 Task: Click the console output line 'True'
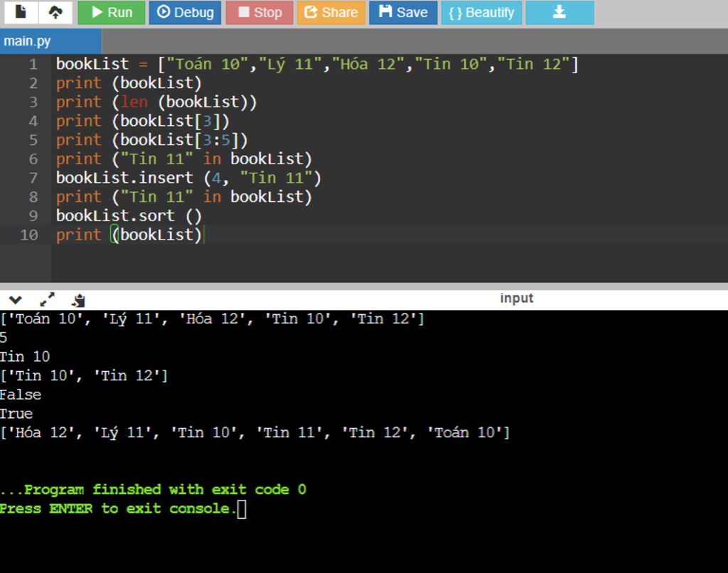point(16,414)
